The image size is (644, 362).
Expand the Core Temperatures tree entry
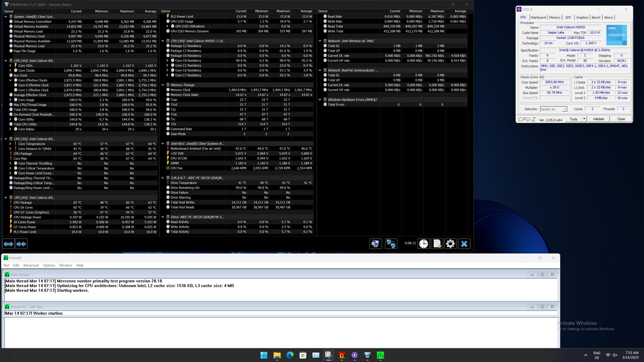10,144
